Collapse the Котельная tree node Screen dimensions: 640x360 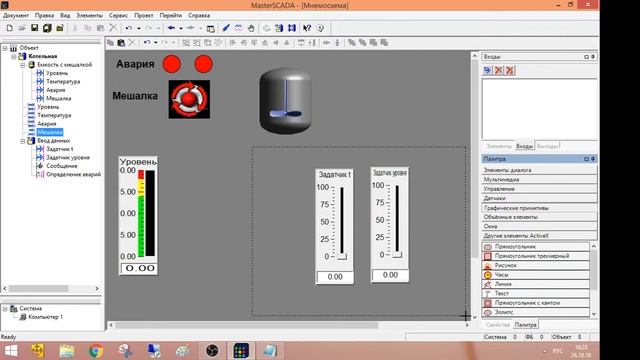coord(14,56)
